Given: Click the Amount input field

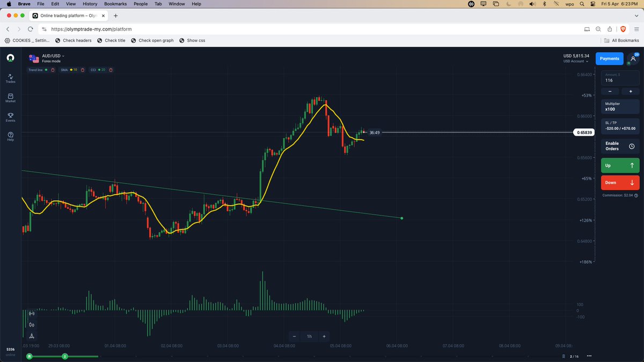Looking at the screenshot, I should click(x=620, y=78).
